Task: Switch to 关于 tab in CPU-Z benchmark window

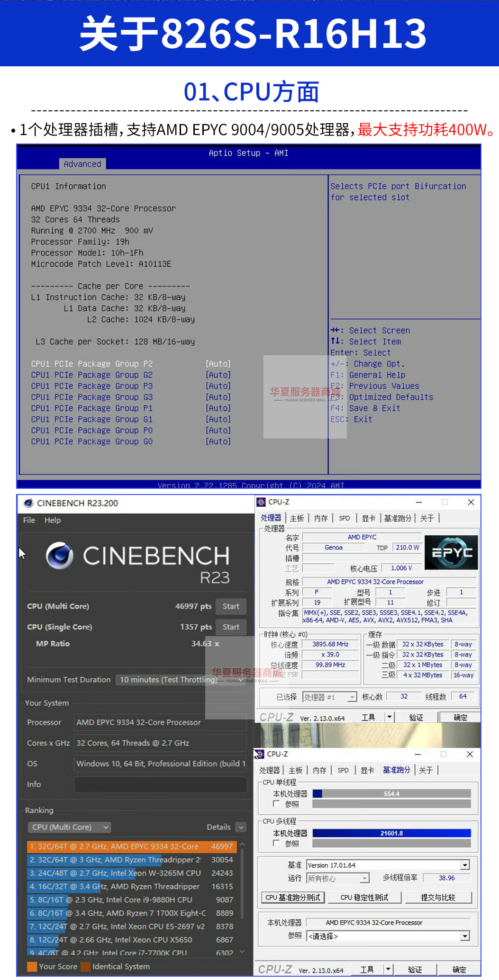Action: 426,770
